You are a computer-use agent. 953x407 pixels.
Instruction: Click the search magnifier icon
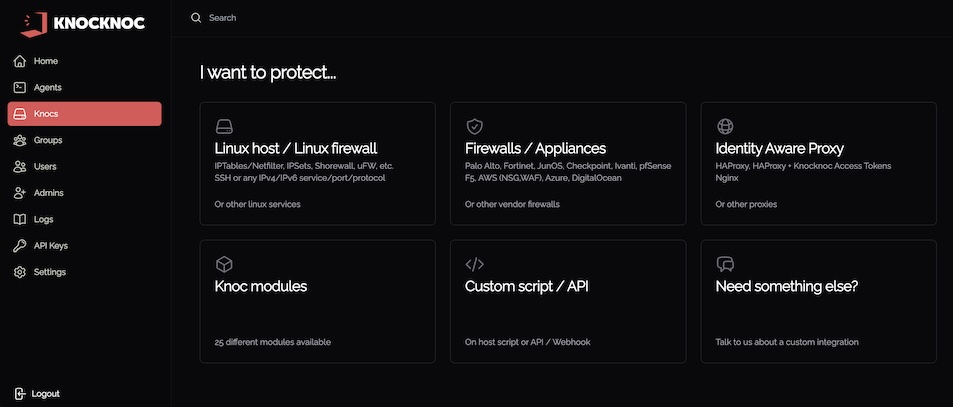(x=196, y=18)
